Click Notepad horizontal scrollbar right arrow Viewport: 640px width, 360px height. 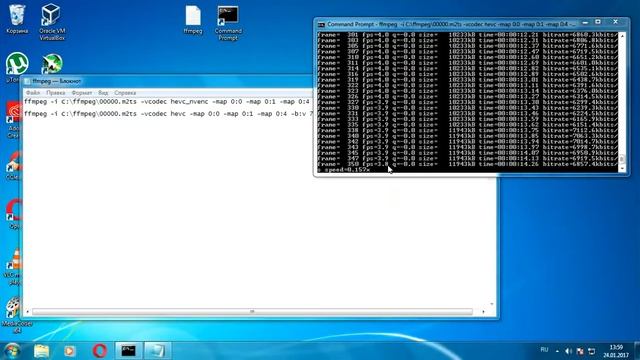coord(484,312)
